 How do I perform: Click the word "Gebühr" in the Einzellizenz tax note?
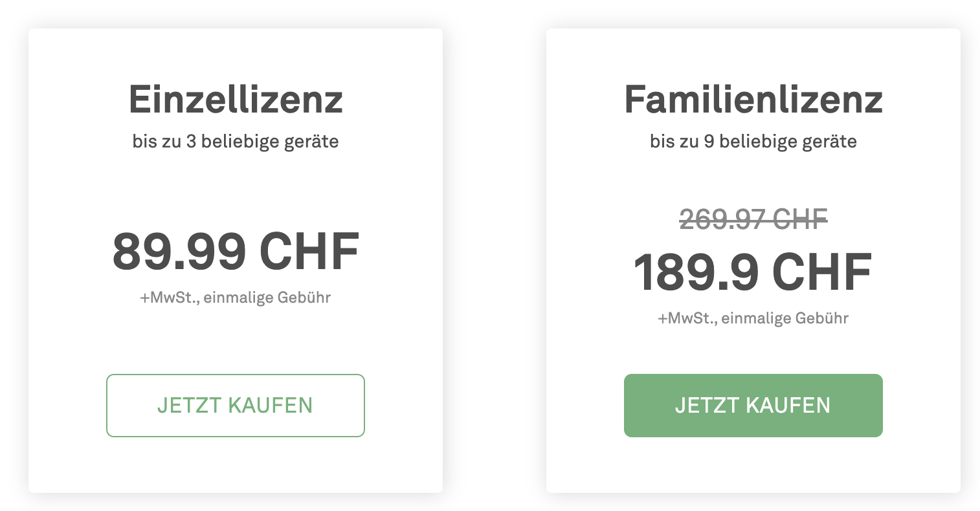point(304,298)
